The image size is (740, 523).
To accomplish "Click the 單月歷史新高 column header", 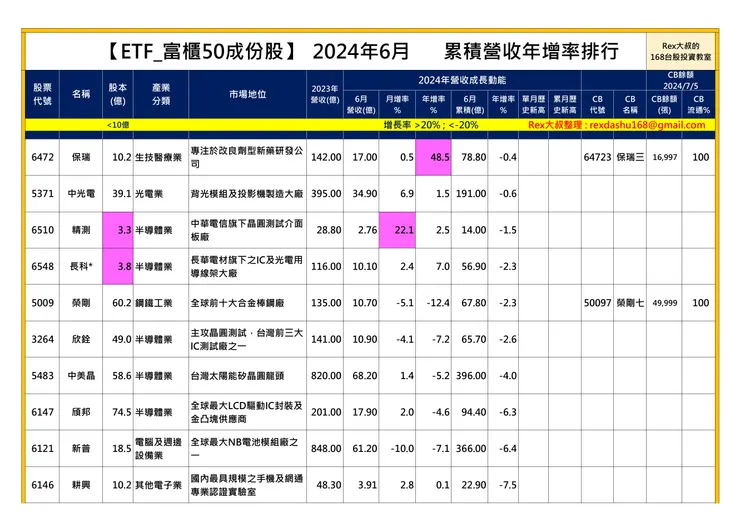I will coord(533,104).
